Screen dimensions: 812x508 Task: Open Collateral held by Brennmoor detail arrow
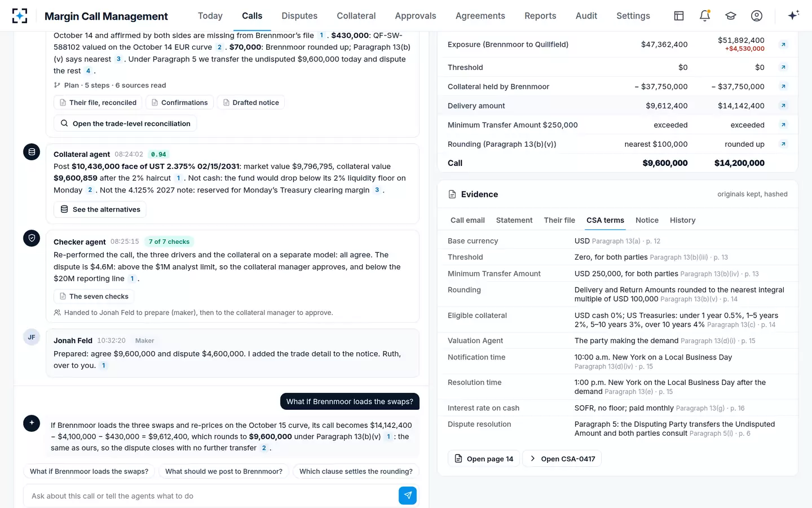[x=783, y=86]
